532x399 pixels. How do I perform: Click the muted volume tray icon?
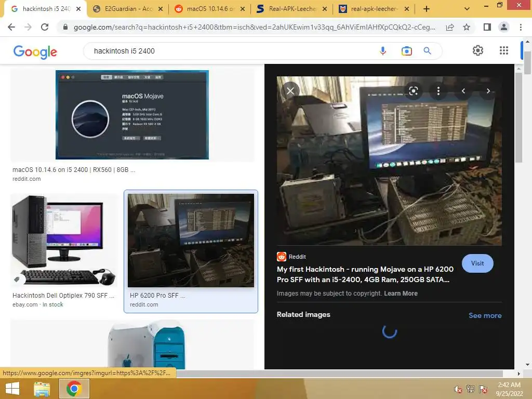point(458,389)
